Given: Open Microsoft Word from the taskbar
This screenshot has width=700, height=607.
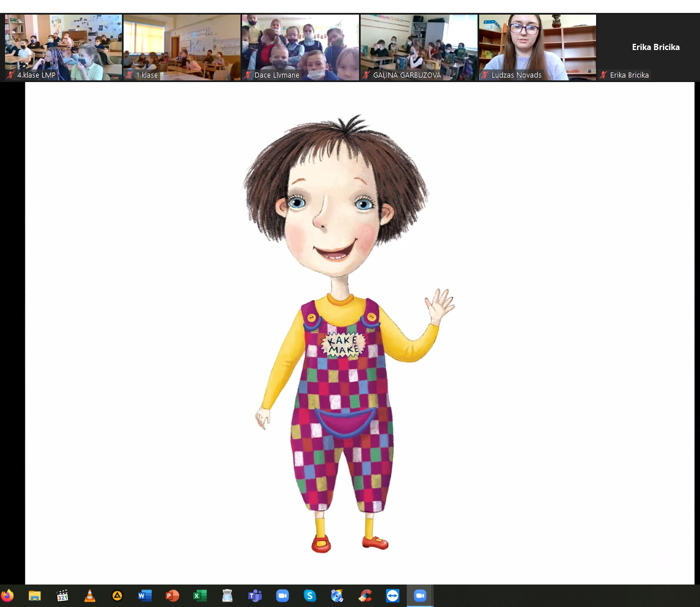Looking at the screenshot, I should pos(145,596).
